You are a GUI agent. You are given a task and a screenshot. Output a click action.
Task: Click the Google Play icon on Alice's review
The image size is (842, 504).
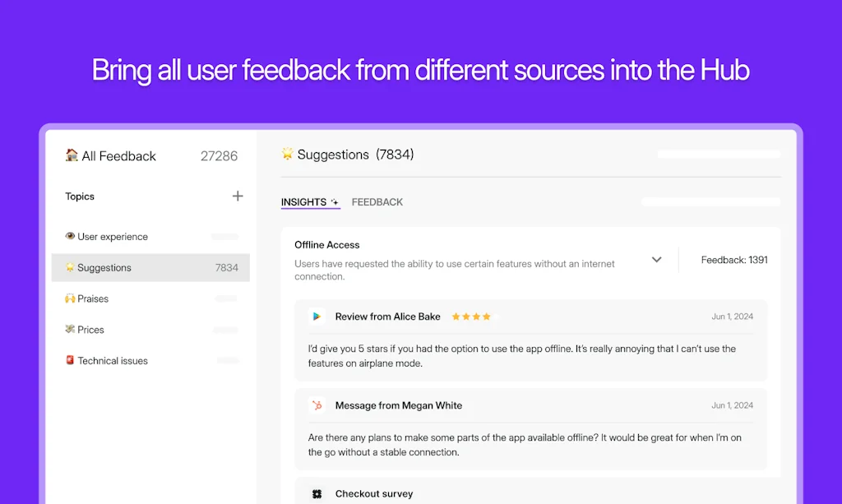click(x=317, y=317)
